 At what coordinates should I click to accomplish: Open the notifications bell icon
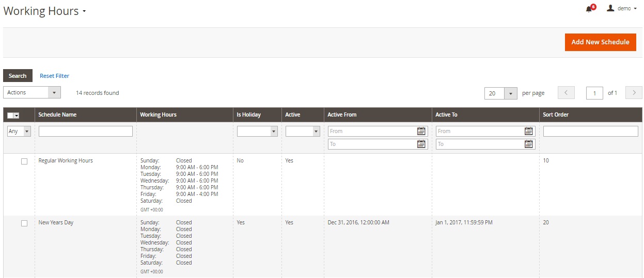[589, 9]
